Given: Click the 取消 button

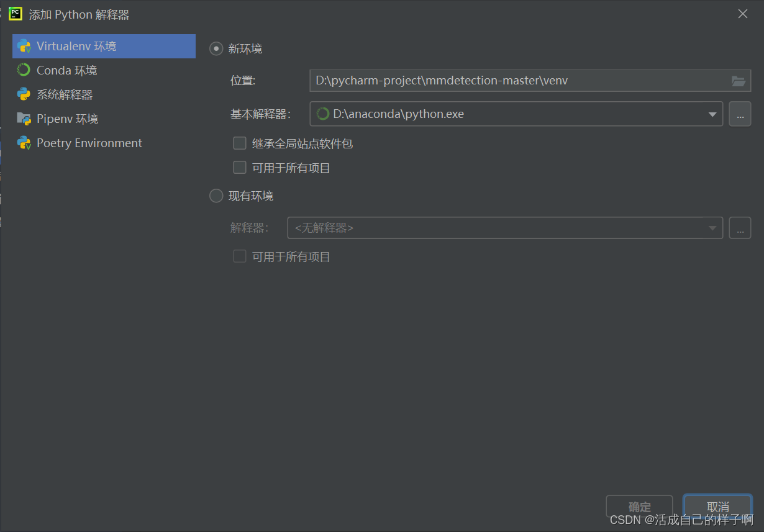Looking at the screenshot, I should (x=717, y=507).
